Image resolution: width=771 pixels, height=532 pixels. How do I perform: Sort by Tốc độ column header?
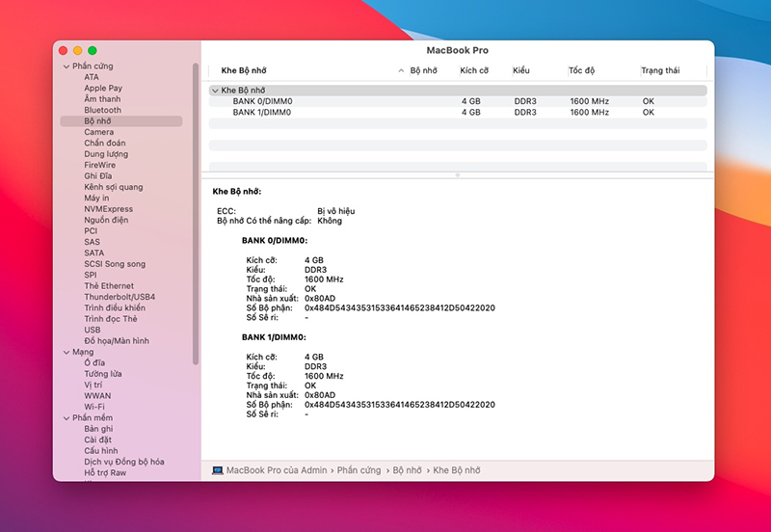(582, 70)
